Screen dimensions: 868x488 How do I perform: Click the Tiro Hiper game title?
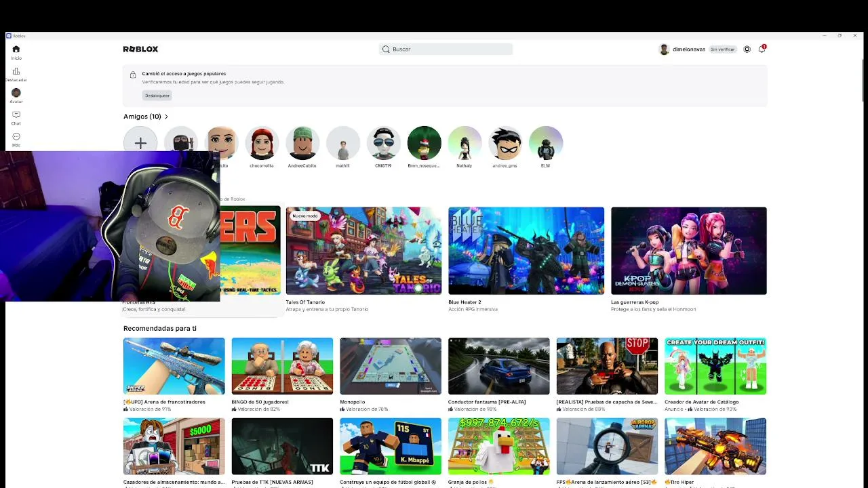pos(679,482)
